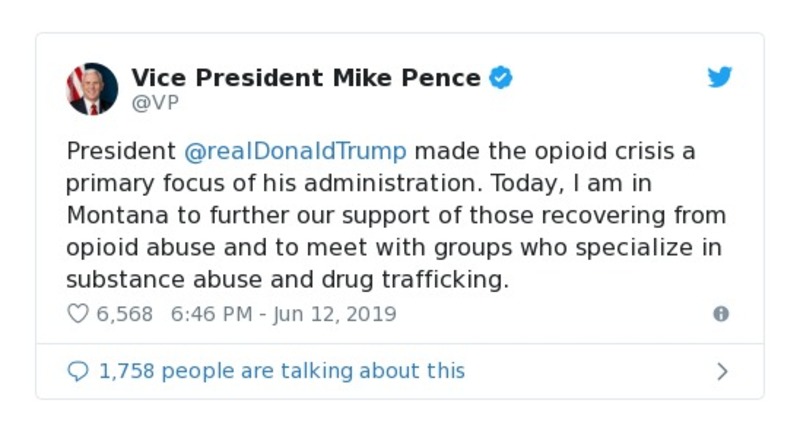The image size is (800, 432).
Task: Click the Twitter bird logo
Action: 720,78
